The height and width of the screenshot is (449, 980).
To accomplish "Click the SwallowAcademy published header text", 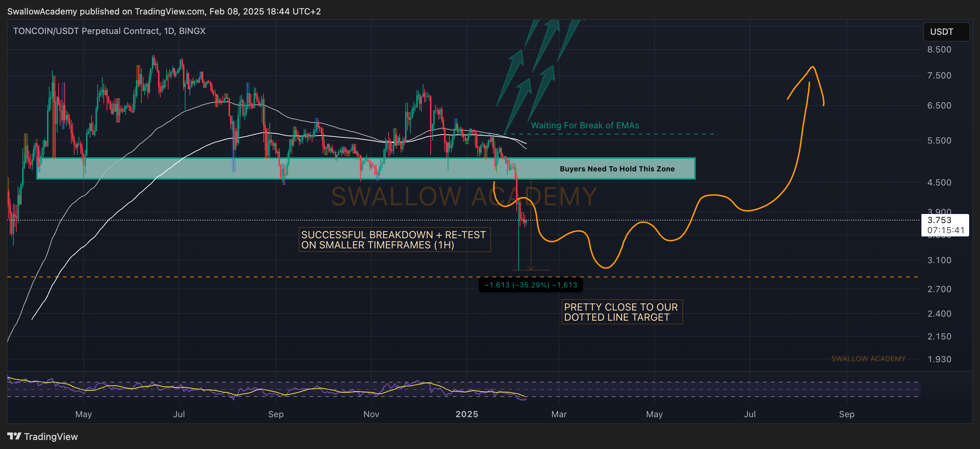I will pyautogui.click(x=164, y=12).
